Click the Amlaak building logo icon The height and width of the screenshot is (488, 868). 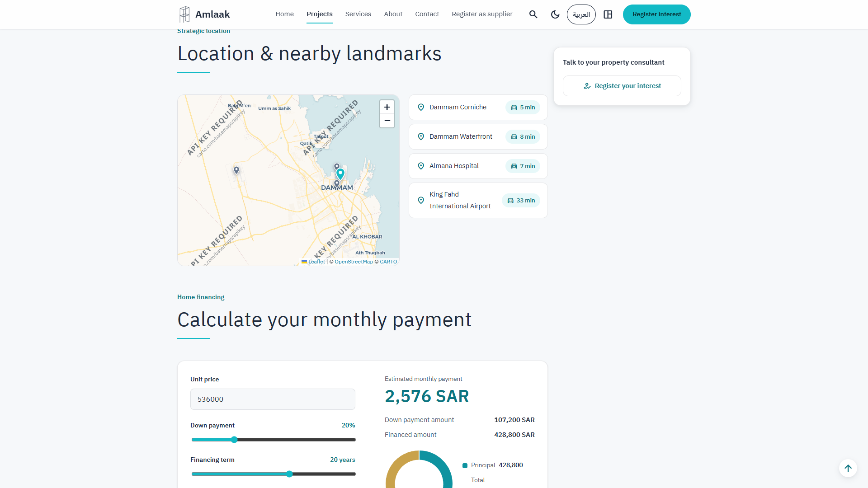(x=184, y=14)
